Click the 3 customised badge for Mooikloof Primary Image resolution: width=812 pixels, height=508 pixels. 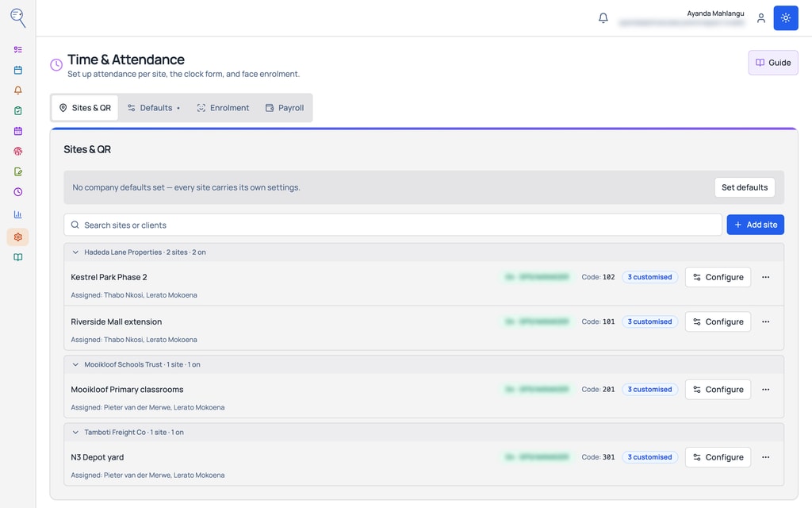coord(650,389)
